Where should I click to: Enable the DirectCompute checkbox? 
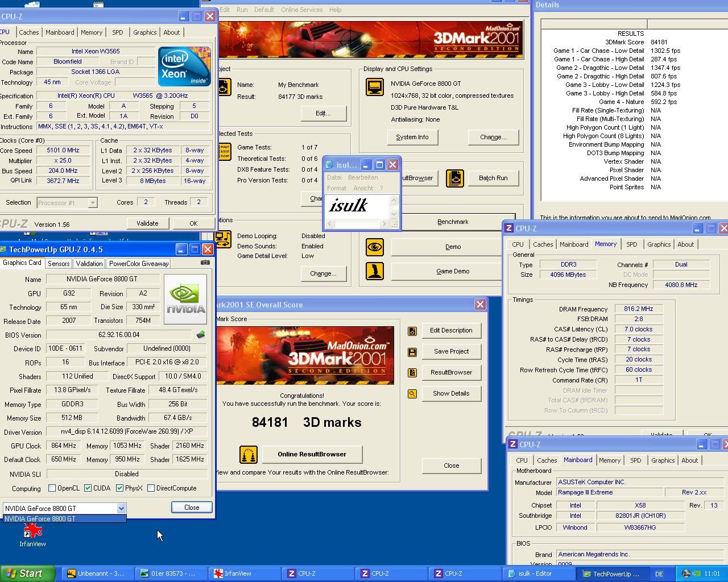(151, 488)
